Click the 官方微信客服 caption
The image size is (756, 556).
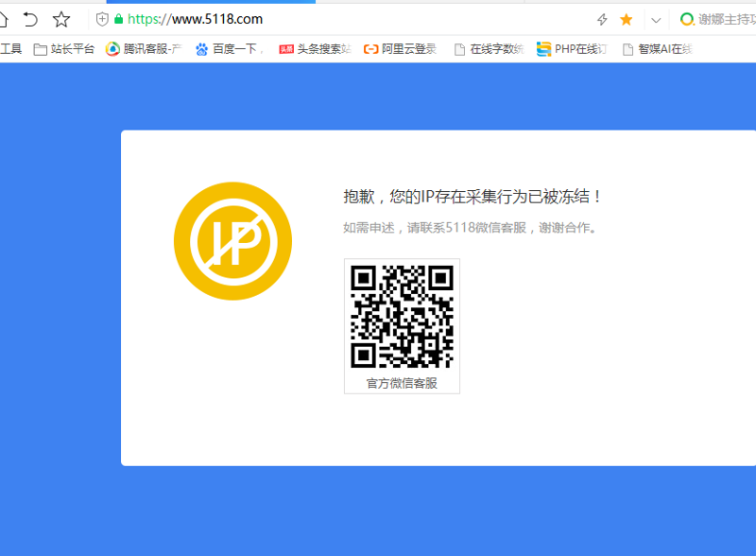pos(402,383)
